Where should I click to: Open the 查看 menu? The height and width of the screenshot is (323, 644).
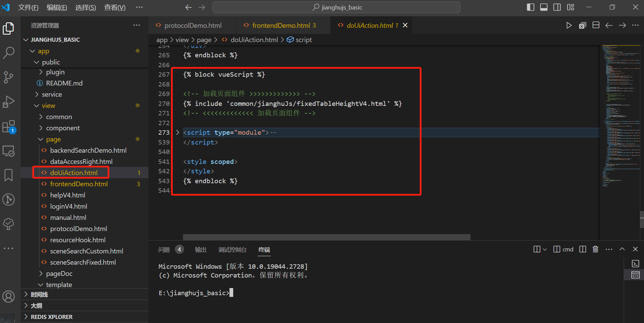(115, 7)
